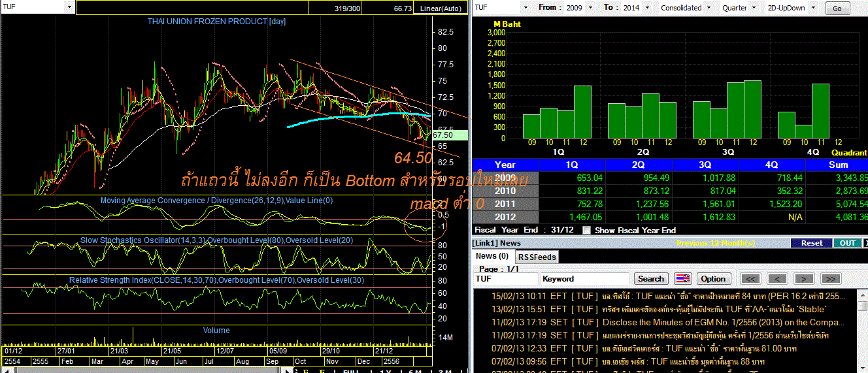The width and height of the screenshot is (868, 373).
Task: Click chart title THAI UNION FROZEN PRODUCT [day]
Action: pos(216,22)
